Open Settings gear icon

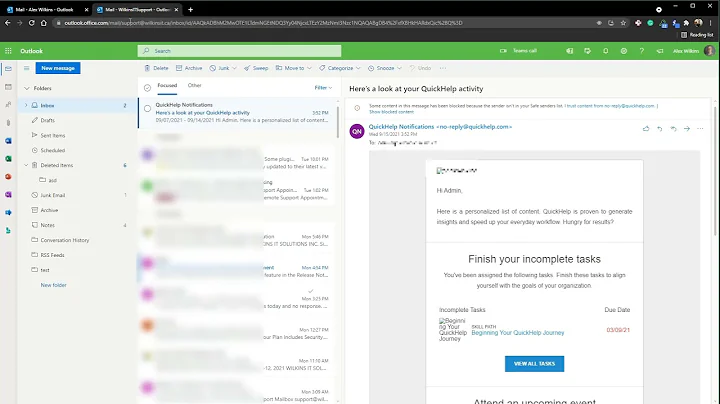(624, 51)
